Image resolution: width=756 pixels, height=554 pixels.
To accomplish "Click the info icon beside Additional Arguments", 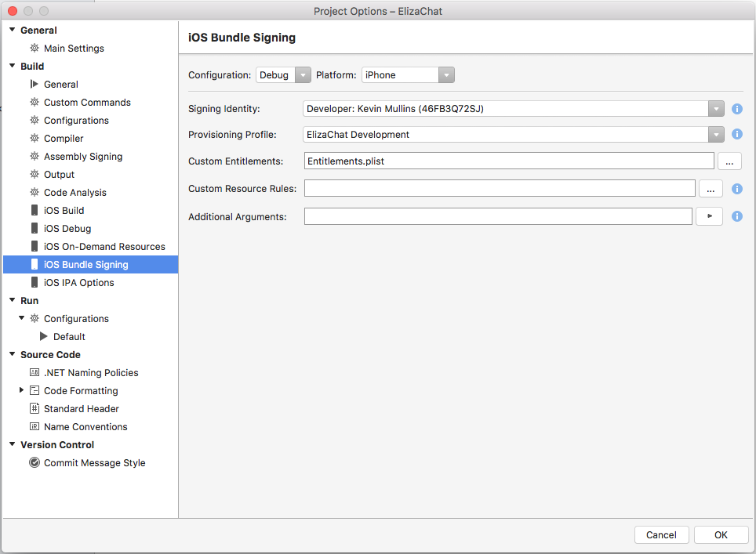I will tap(736, 216).
